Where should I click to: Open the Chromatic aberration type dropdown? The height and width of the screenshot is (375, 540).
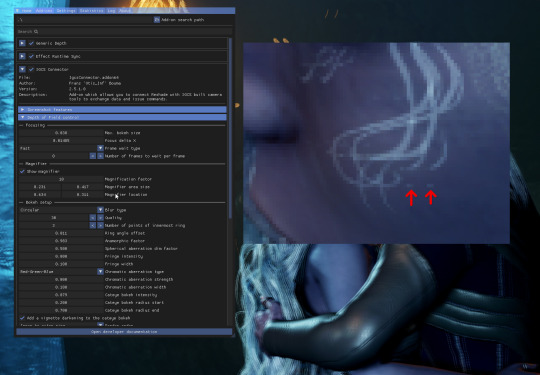click(100, 271)
